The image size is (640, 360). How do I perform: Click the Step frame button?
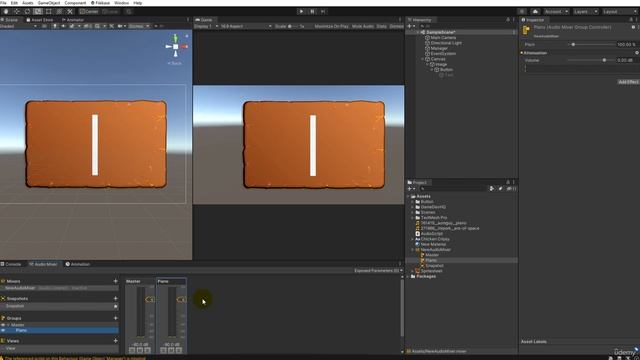[323, 11]
